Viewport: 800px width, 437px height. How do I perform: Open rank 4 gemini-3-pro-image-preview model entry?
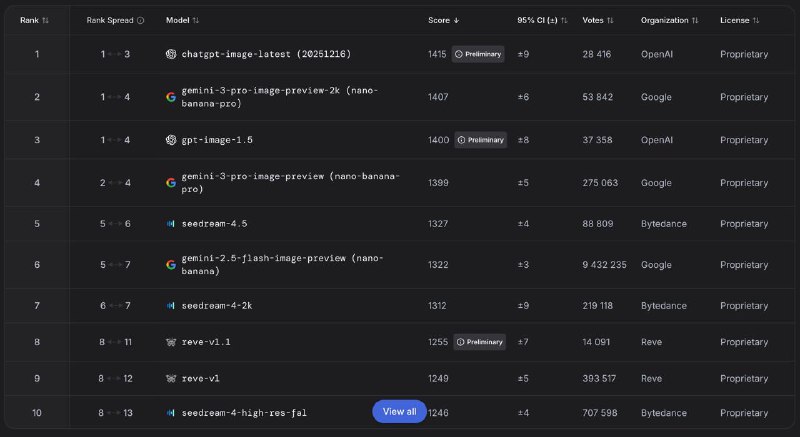(290, 183)
